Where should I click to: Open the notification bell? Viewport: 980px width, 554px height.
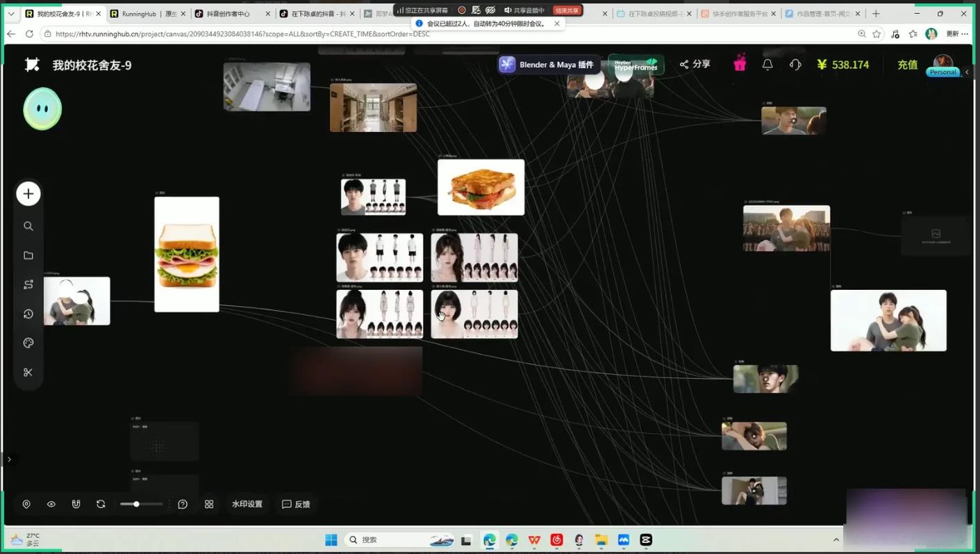[767, 65]
